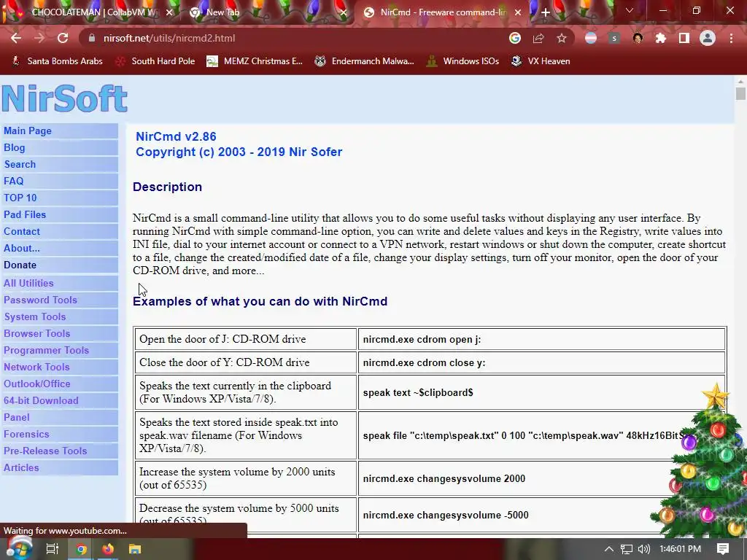Open Programmer Tools sidebar link
This screenshot has height=560, width=747.
point(46,351)
